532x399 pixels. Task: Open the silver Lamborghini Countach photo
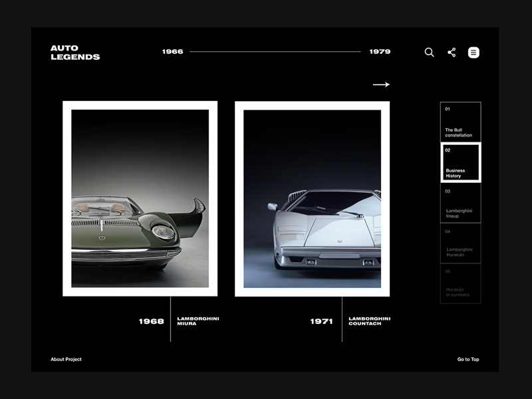point(312,198)
